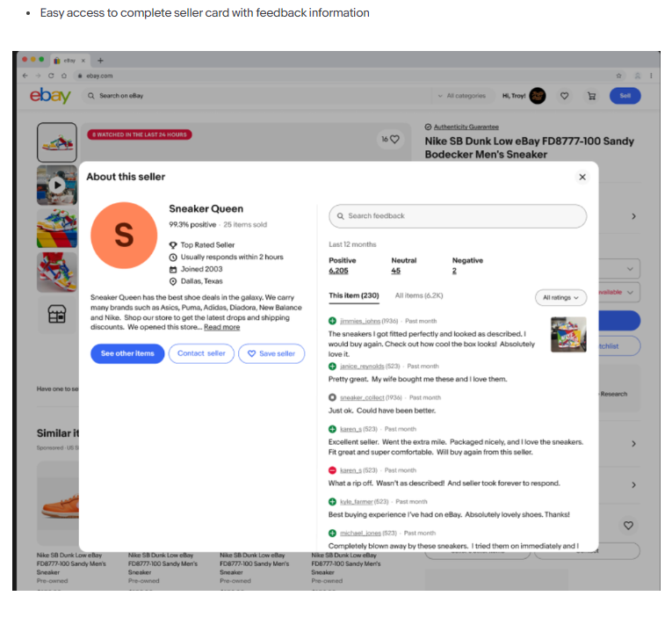The height and width of the screenshot is (625, 672).
Task: Click the Save seller button
Action: (x=271, y=353)
